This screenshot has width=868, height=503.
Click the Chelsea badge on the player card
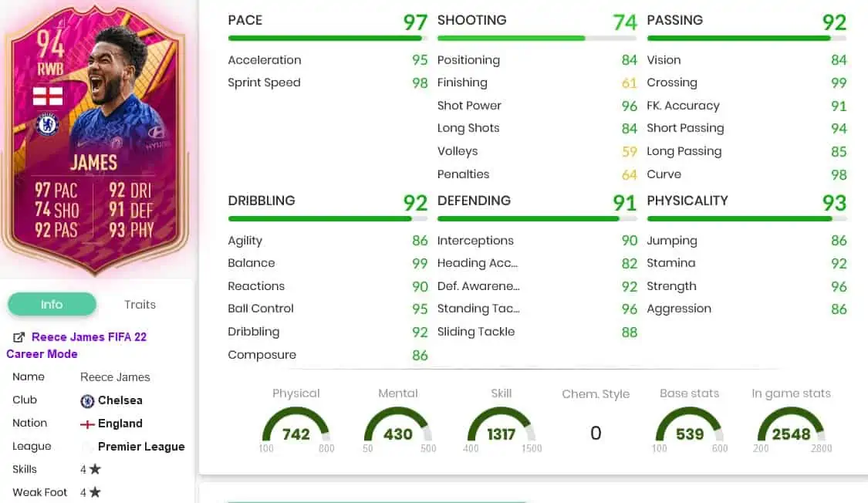click(48, 124)
